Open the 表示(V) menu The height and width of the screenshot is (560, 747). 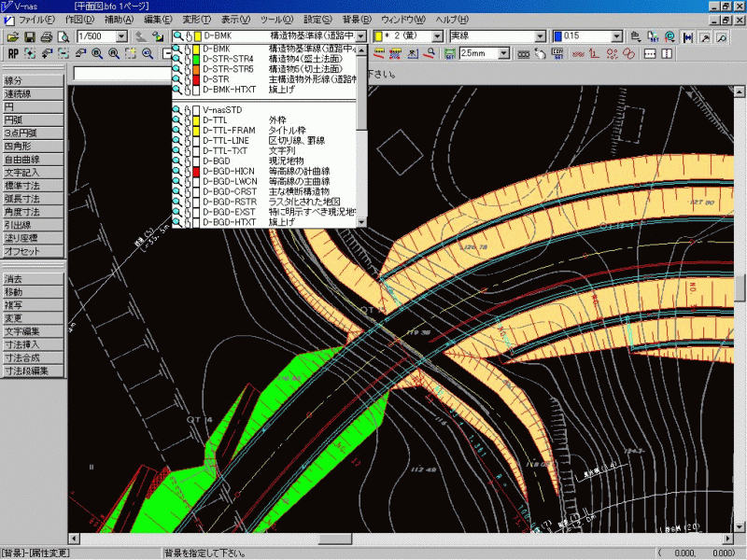tap(234, 20)
